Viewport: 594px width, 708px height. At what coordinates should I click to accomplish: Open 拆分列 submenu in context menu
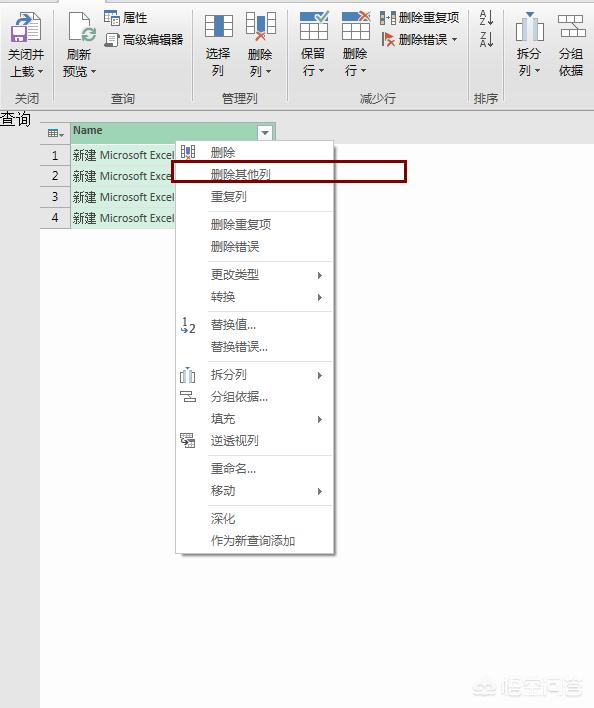point(255,375)
